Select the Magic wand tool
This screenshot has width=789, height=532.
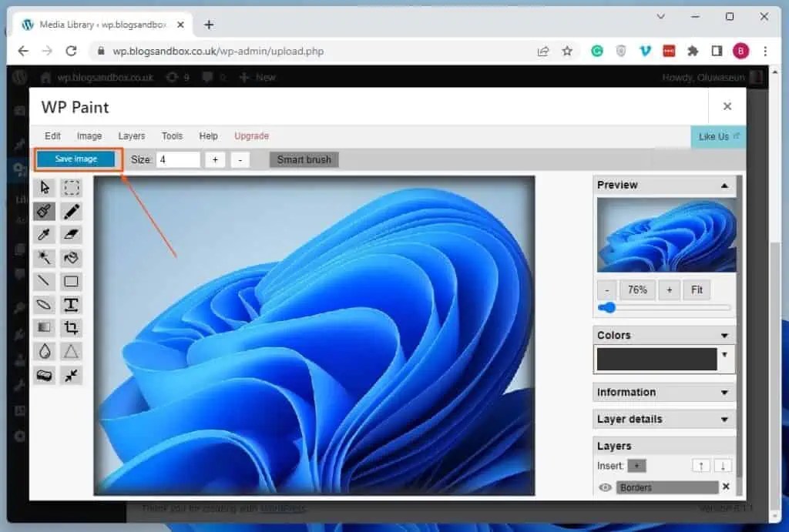pyautogui.click(x=44, y=257)
